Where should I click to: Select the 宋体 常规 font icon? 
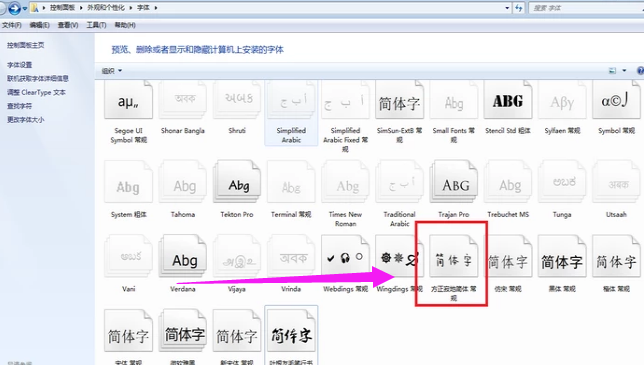click(128, 331)
